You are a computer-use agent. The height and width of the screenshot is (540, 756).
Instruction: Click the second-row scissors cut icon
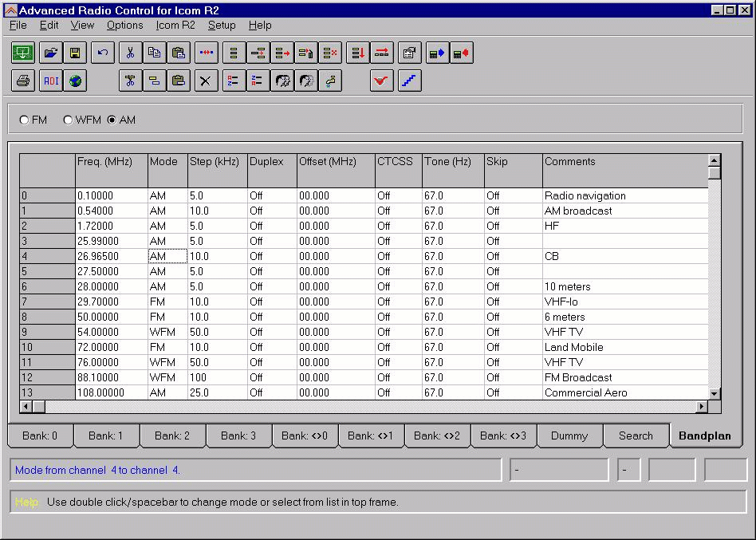point(130,81)
